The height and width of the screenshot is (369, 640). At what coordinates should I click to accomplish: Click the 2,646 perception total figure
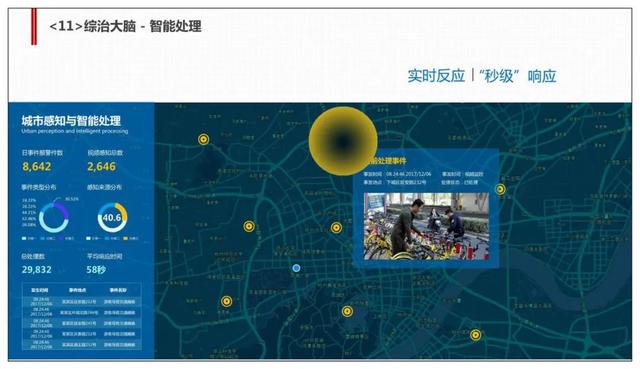point(101,167)
